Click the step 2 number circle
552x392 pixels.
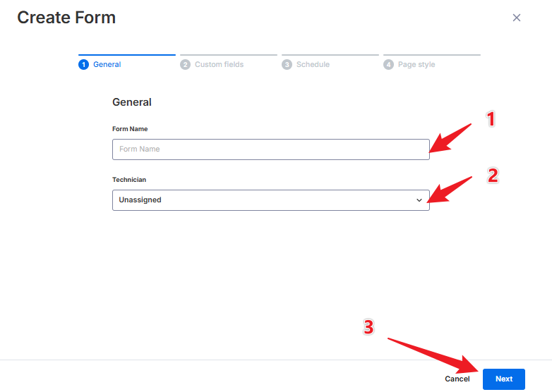(x=185, y=65)
